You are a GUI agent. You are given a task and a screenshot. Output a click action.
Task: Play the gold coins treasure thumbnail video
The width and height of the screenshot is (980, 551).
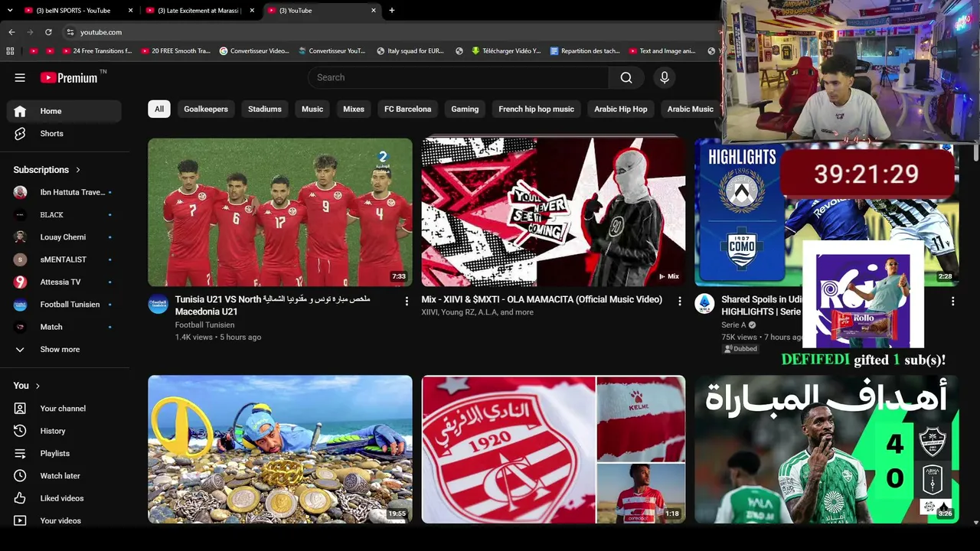tap(280, 449)
